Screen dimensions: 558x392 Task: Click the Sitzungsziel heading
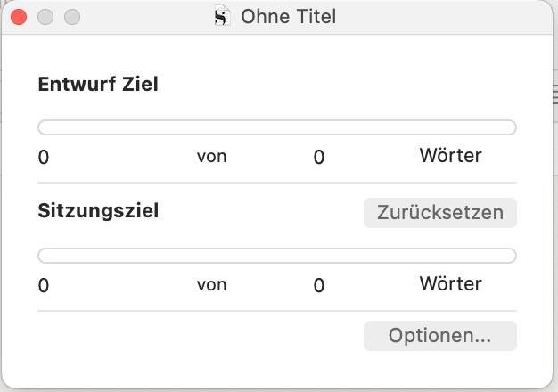tap(98, 212)
